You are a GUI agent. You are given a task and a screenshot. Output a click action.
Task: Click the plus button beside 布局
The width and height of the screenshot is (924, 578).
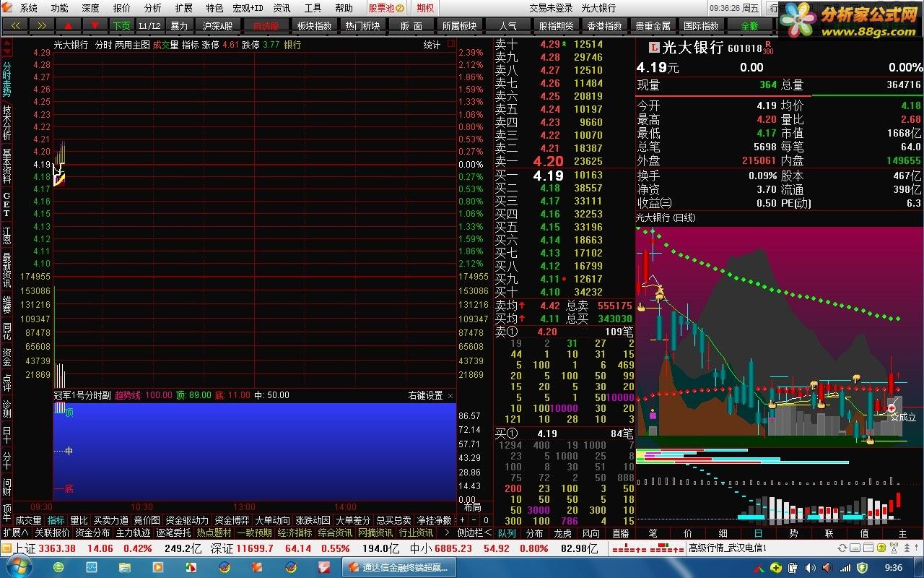[x=463, y=520]
